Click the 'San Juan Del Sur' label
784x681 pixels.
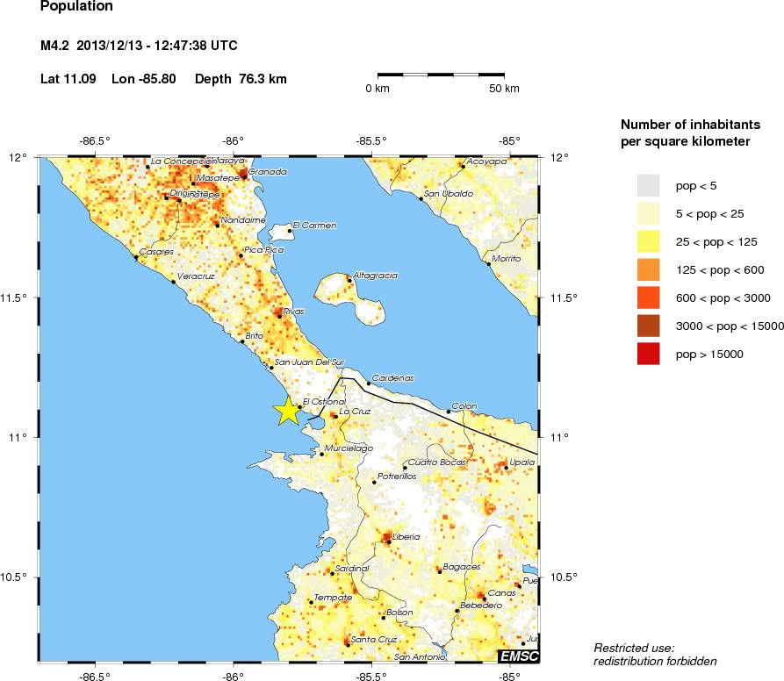click(310, 362)
